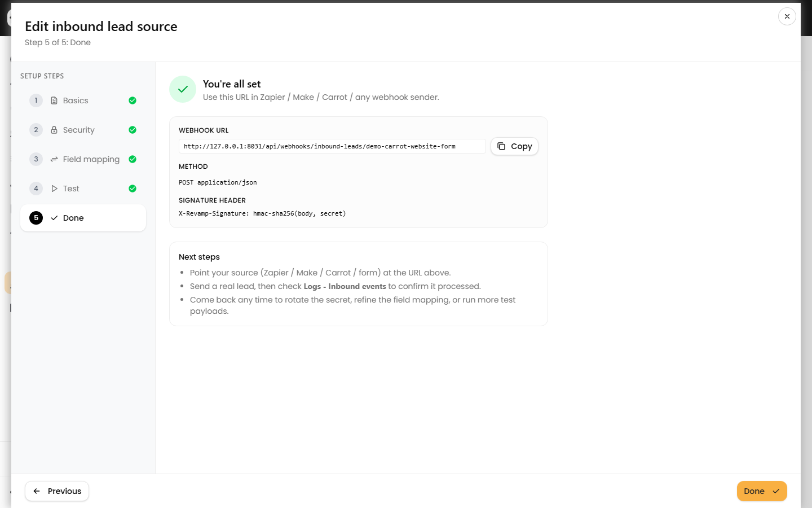Click the WEBHOOK URL label
Image resolution: width=812 pixels, height=508 pixels.
point(204,130)
